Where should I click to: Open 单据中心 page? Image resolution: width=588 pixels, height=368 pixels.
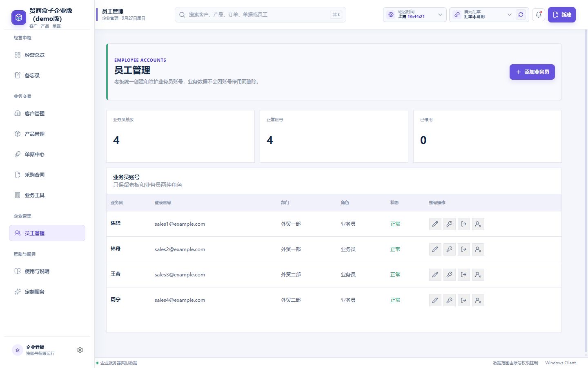[x=47, y=154]
